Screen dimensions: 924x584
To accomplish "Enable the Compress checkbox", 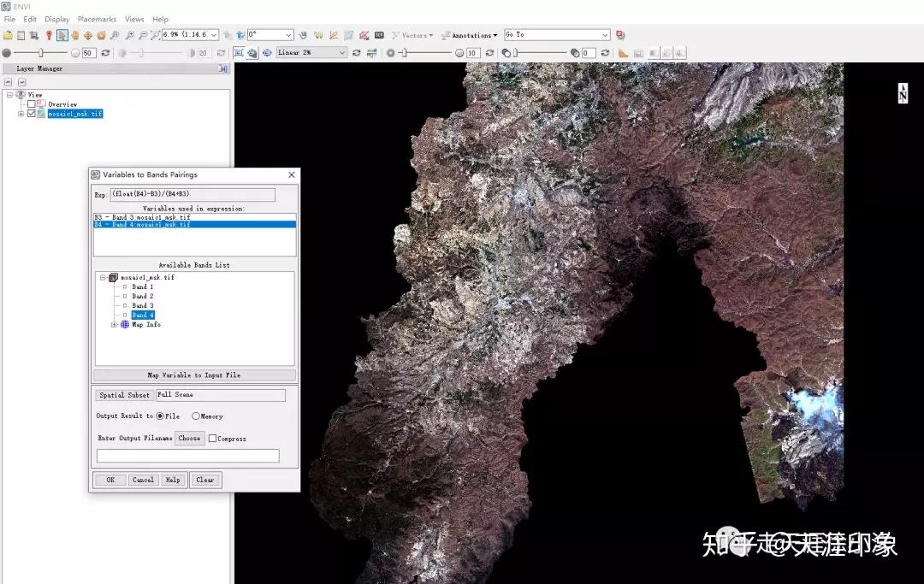I will click(212, 439).
